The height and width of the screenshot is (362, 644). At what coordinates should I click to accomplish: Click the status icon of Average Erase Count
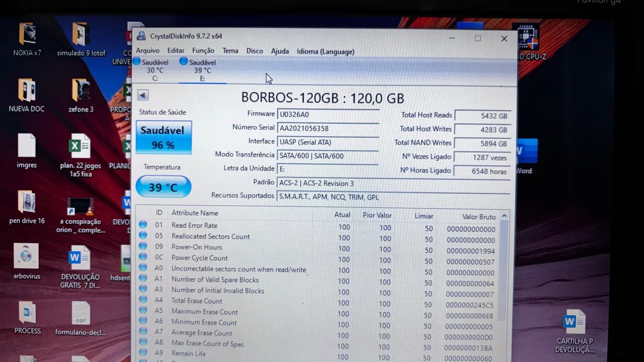coord(144,332)
